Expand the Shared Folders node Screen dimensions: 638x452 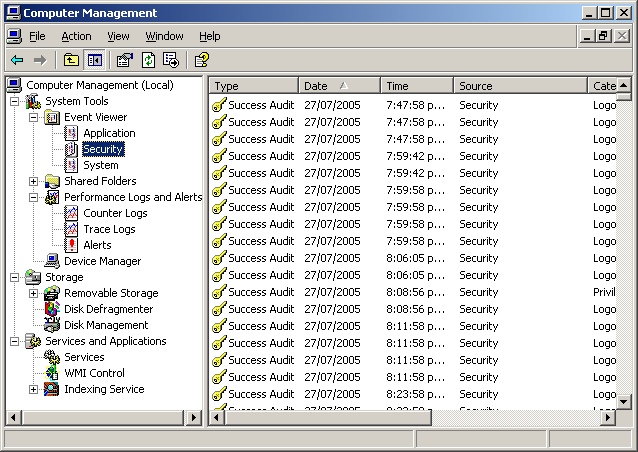pos(33,181)
